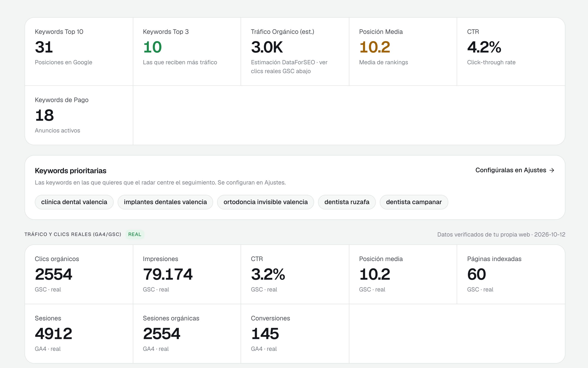Select the ortodoncia invisible valencia chip
The image size is (588, 368).
coord(266,202)
